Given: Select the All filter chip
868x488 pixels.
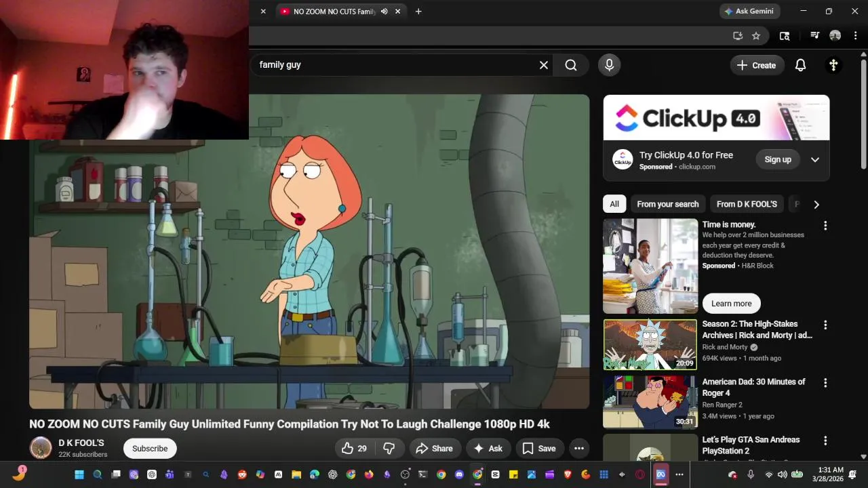Looking at the screenshot, I should coord(614,204).
